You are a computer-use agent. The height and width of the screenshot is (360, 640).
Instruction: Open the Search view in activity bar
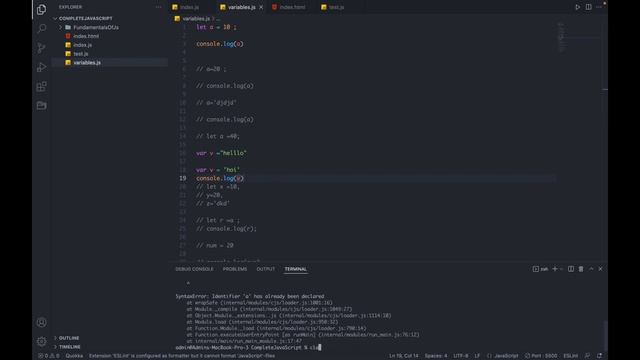pos(41,28)
